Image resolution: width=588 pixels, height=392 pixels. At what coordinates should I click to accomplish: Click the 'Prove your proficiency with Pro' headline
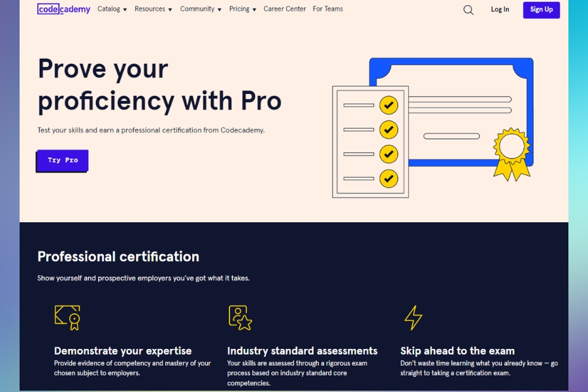click(x=160, y=85)
